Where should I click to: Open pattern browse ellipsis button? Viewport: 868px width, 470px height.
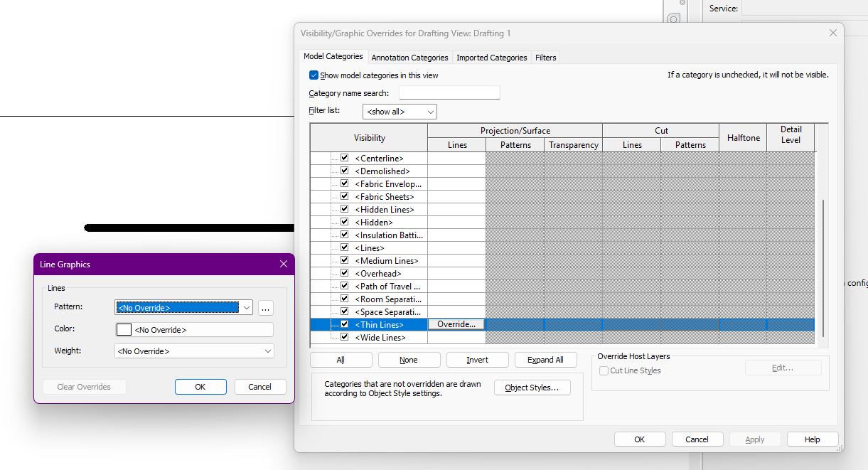click(x=266, y=308)
